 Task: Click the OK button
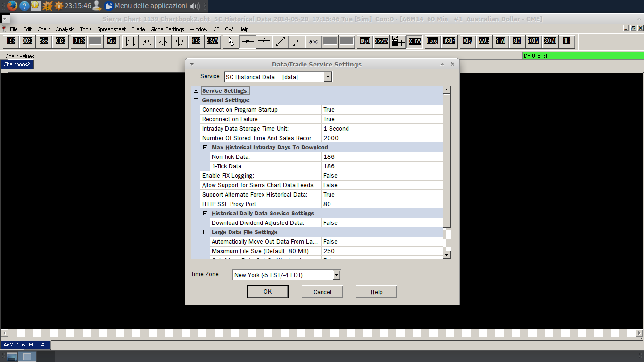click(x=267, y=292)
